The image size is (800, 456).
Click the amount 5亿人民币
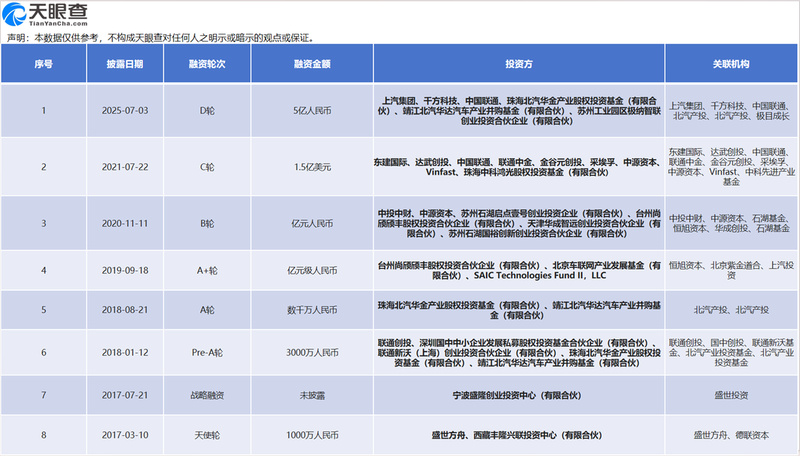tap(312, 111)
